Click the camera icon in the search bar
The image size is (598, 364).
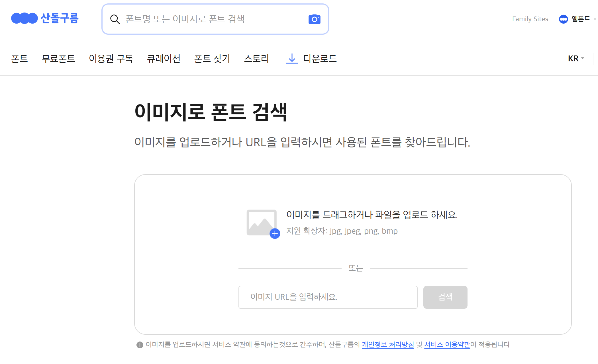(315, 19)
